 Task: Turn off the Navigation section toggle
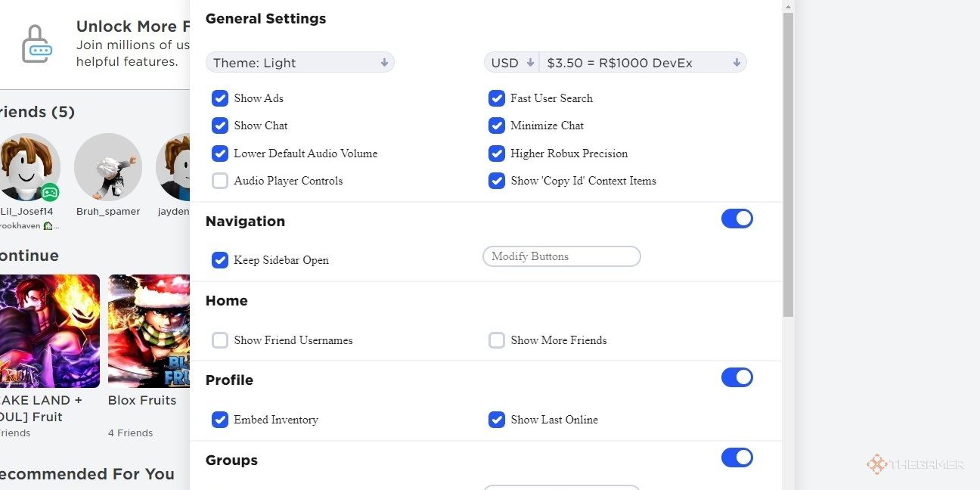coord(737,219)
